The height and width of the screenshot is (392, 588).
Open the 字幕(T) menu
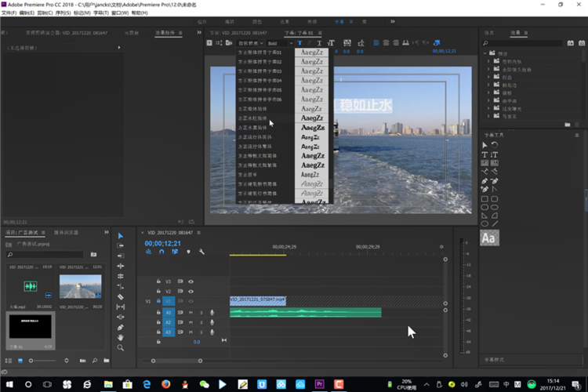[101, 13]
